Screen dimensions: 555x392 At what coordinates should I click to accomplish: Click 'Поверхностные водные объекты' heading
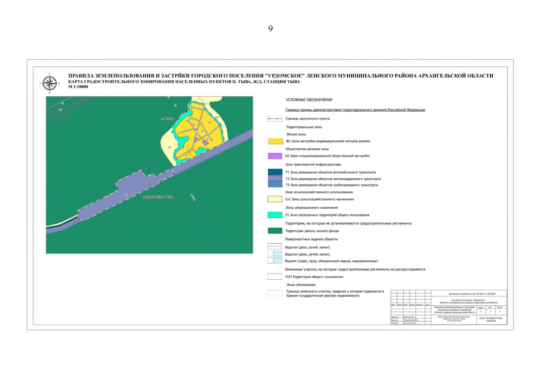click(311, 239)
